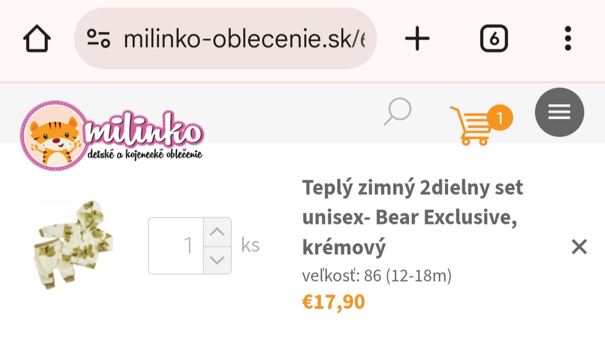Click the €17,90 price
The width and height of the screenshot is (605, 364).
[x=333, y=302]
